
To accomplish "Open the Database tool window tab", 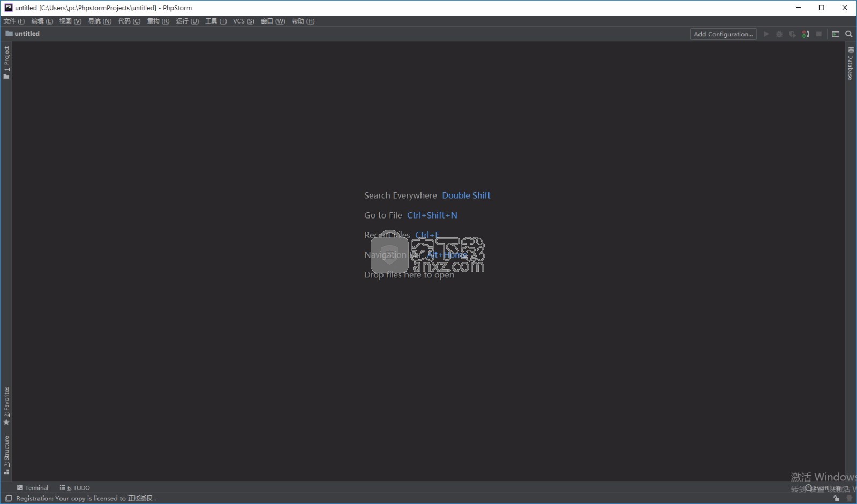I will [851, 63].
